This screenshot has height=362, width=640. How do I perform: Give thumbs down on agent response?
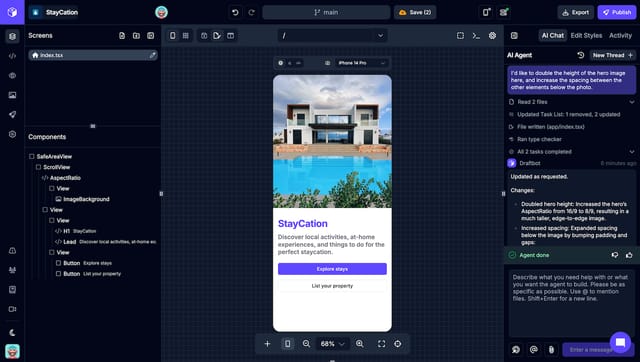[x=615, y=255]
